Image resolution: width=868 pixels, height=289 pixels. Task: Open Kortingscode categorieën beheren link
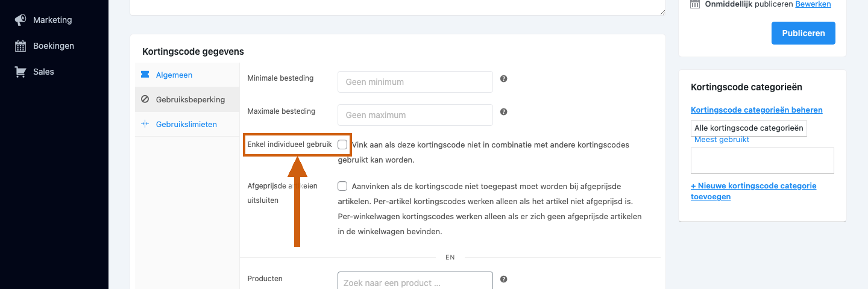(x=756, y=110)
